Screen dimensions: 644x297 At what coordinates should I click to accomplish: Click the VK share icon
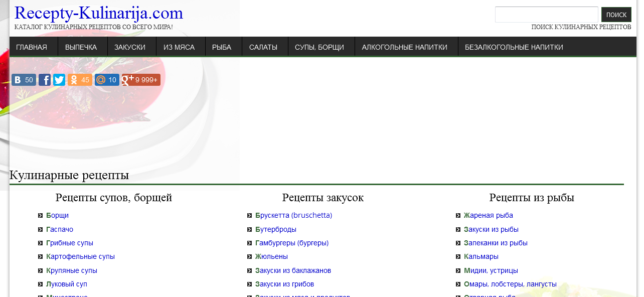click(18, 80)
